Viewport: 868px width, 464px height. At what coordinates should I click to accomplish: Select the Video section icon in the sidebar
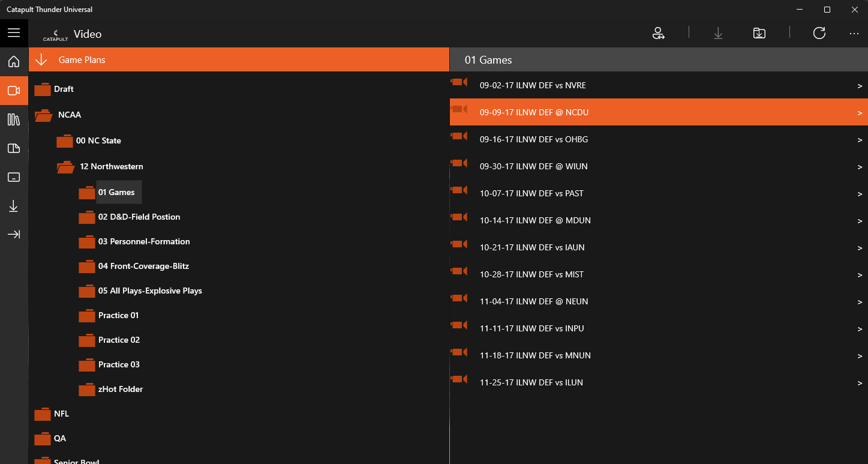point(14,91)
